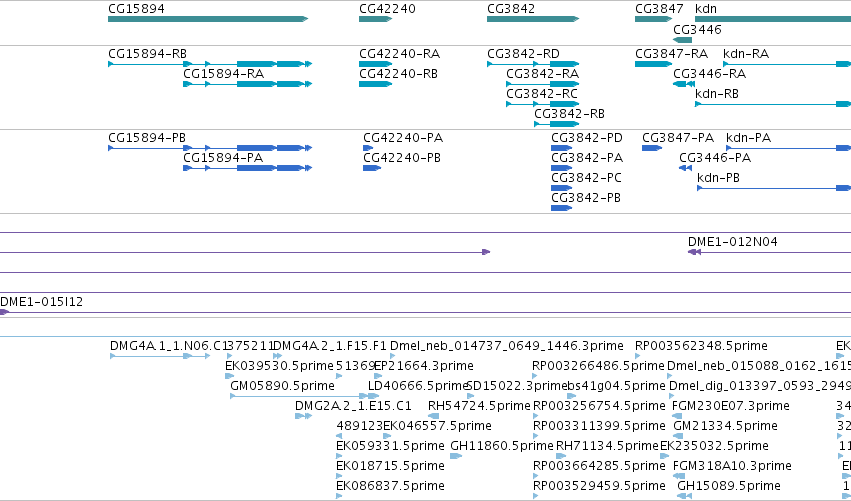
Task: Open the CG3842 gene label
Action: [x=511, y=9]
